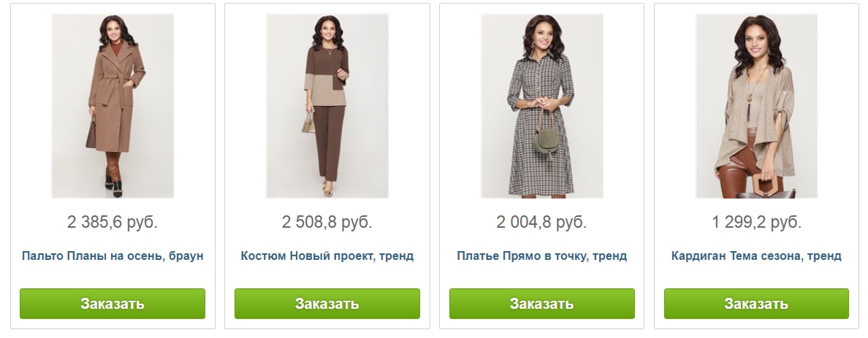Open link Кардиган Тема сезона, тренд
The height and width of the screenshot is (338, 868).
click(x=756, y=256)
